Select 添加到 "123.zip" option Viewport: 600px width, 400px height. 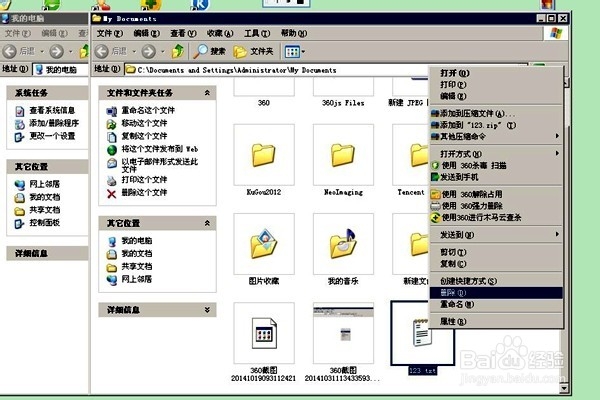(x=496, y=125)
